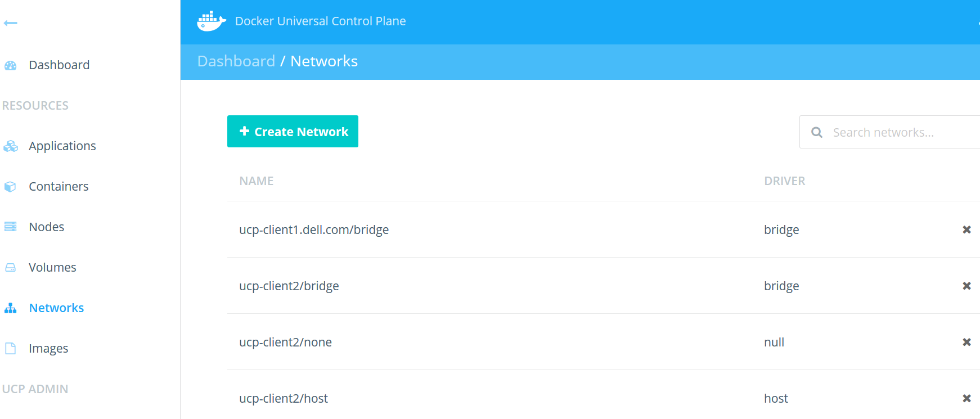This screenshot has height=419, width=980.
Task: Click the Applications cubes icon
Action: [11, 146]
